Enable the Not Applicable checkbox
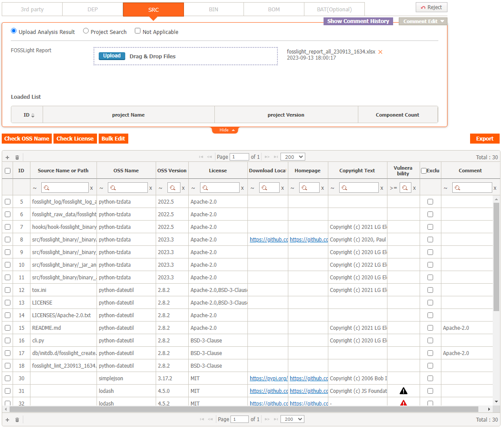The height and width of the screenshot is (429, 504). pyautogui.click(x=137, y=31)
